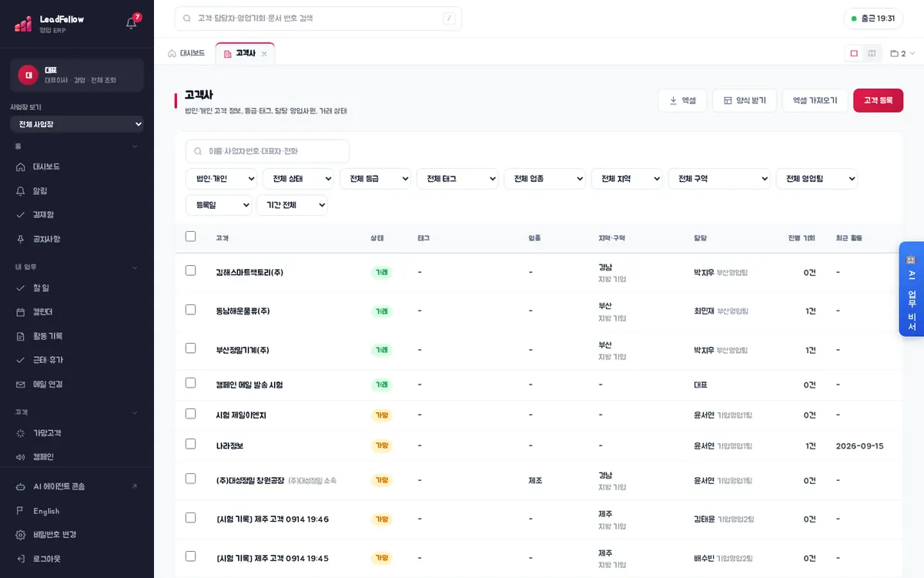Close the 고객사 tab
Image resolution: width=924 pixels, height=578 pixels.
pyautogui.click(x=264, y=54)
